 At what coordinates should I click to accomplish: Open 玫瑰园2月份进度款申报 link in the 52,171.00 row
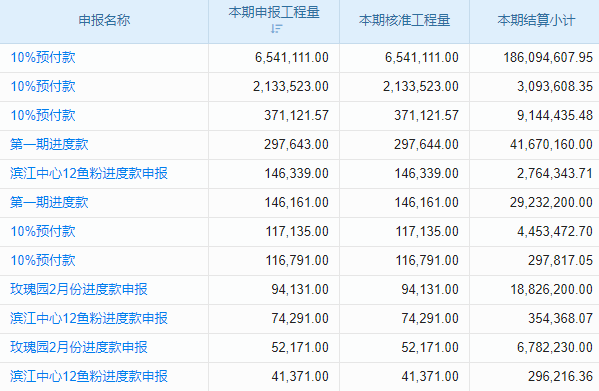pos(79,347)
